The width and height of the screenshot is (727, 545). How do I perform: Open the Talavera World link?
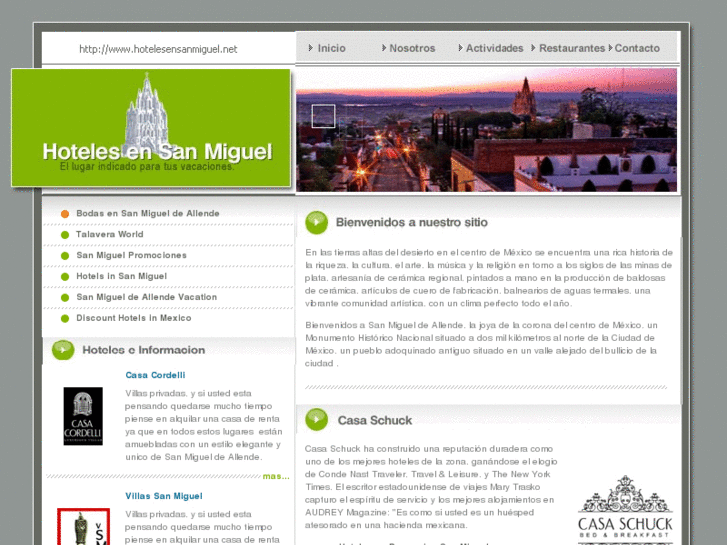[x=110, y=234]
